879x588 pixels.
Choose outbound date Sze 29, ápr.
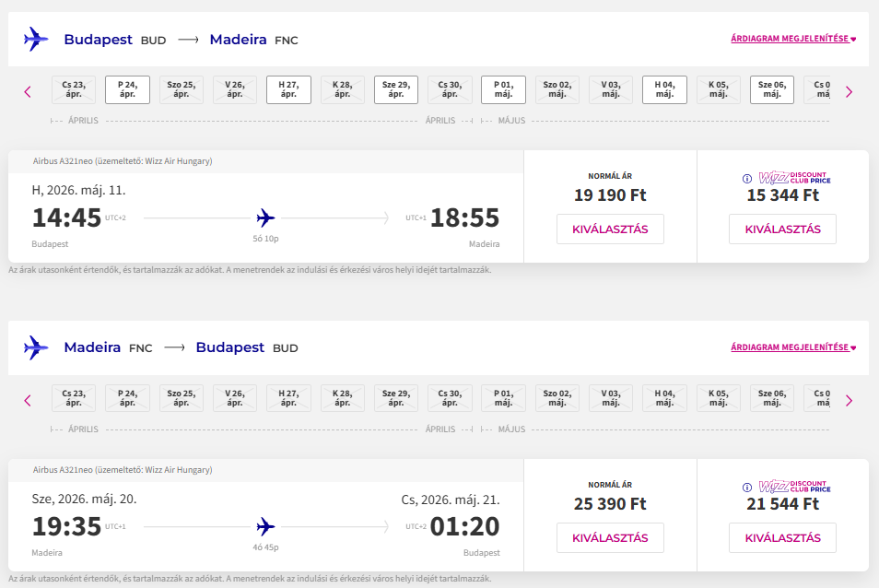click(395, 90)
